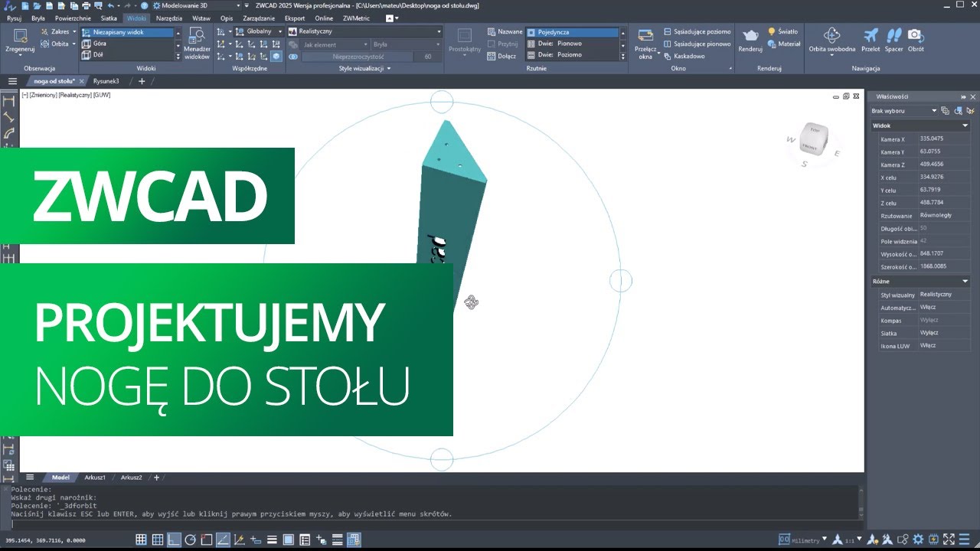Open the file tabs hamburger menu

tap(12, 81)
